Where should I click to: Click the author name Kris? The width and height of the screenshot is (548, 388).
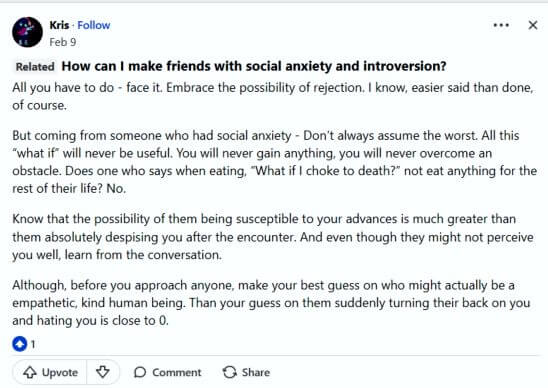(59, 25)
